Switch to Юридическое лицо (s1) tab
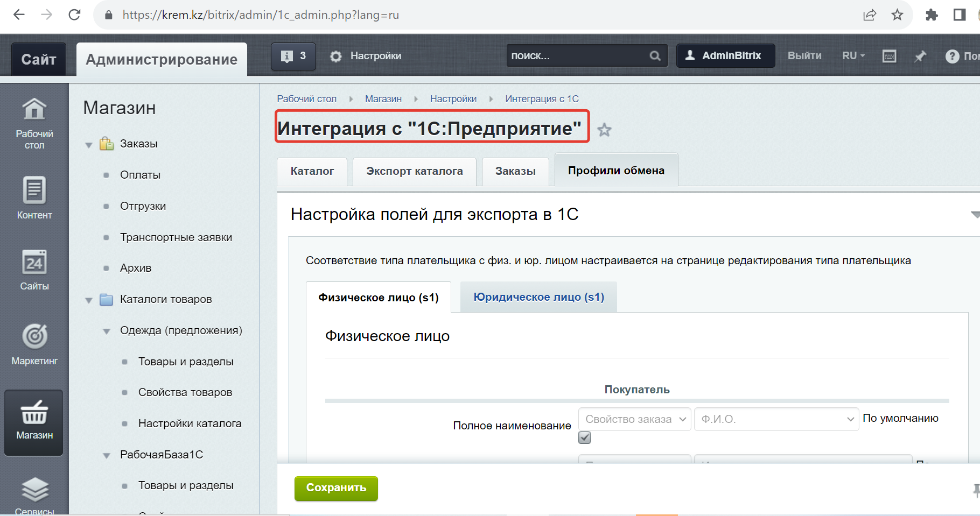This screenshot has width=980, height=516. tap(538, 297)
